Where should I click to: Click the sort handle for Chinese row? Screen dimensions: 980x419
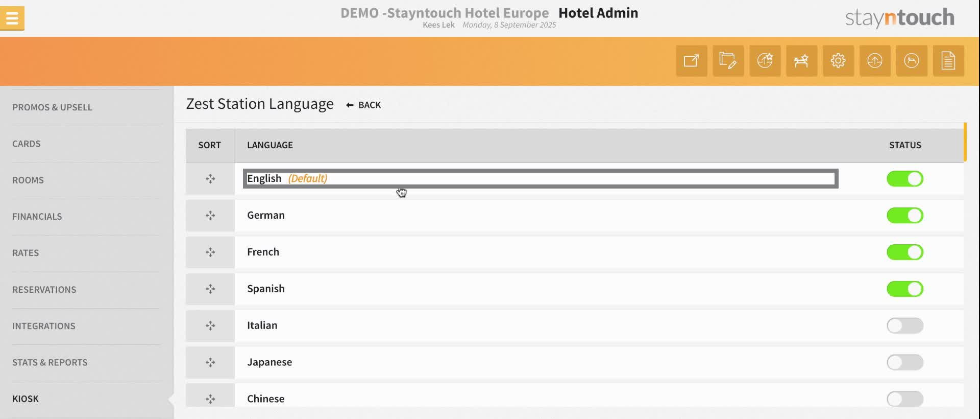[x=210, y=399]
